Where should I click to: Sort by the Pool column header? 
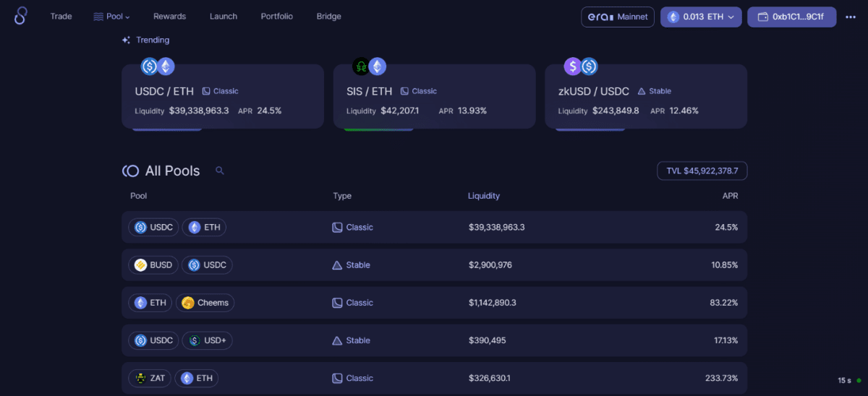pos(138,196)
